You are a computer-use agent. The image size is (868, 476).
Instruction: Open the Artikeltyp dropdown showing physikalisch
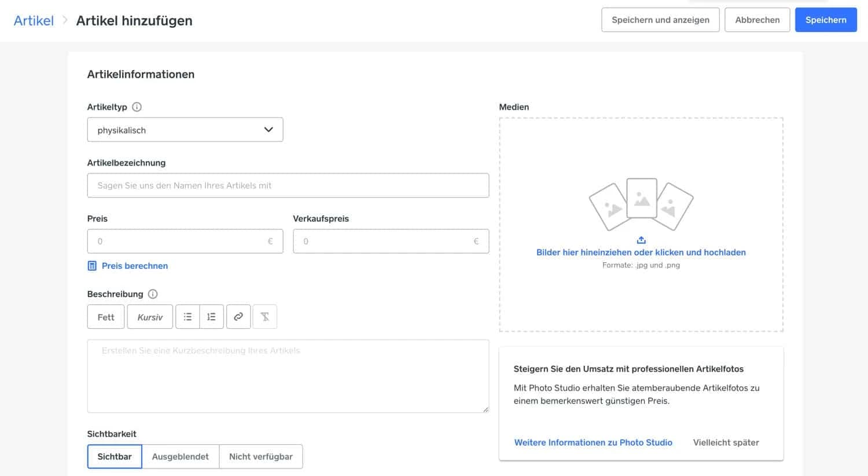(185, 129)
